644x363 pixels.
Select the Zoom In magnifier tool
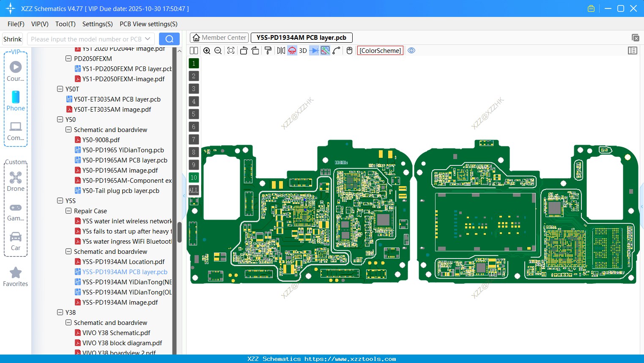click(x=207, y=50)
